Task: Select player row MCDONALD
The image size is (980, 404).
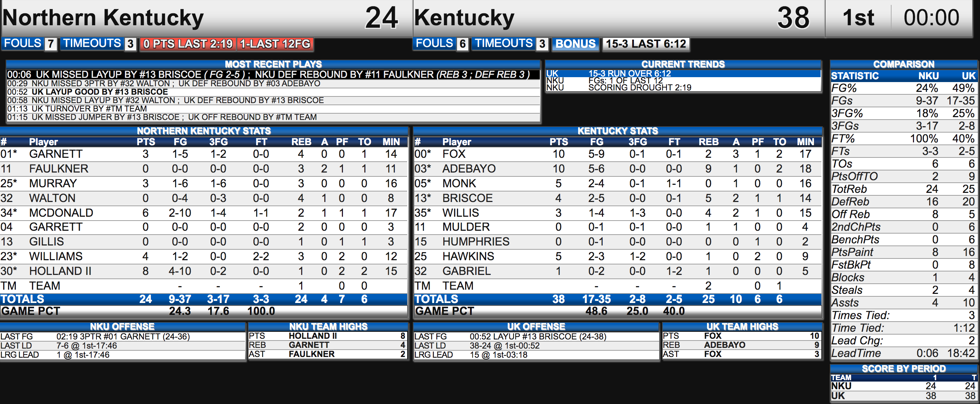Action: 204,213
